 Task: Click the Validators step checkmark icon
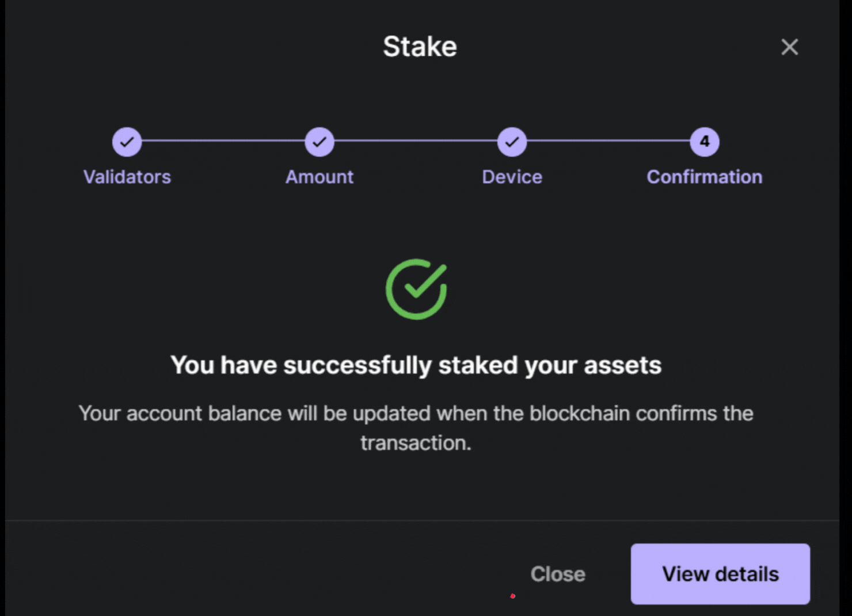[127, 141]
